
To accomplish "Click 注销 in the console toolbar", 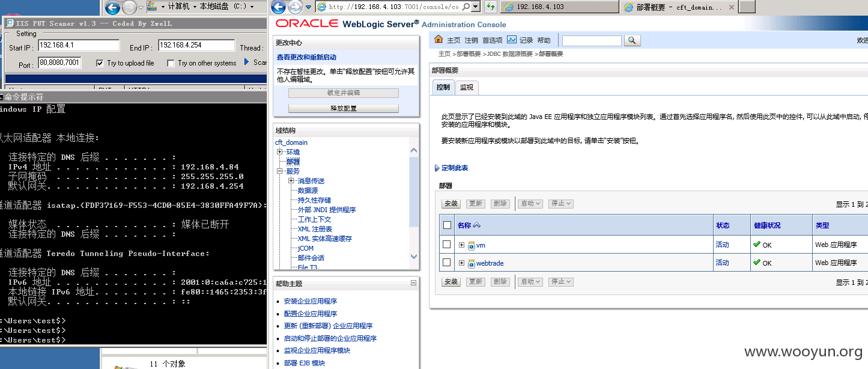I will [472, 40].
